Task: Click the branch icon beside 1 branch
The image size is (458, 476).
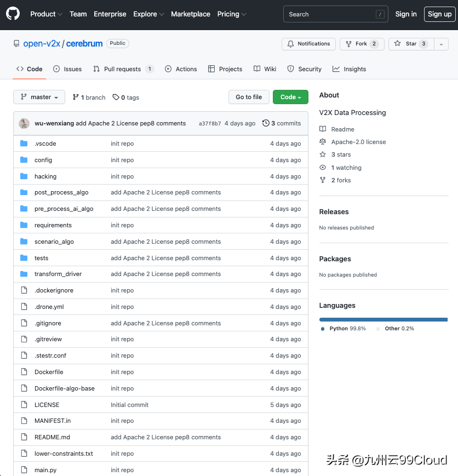Action: [76, 97]
